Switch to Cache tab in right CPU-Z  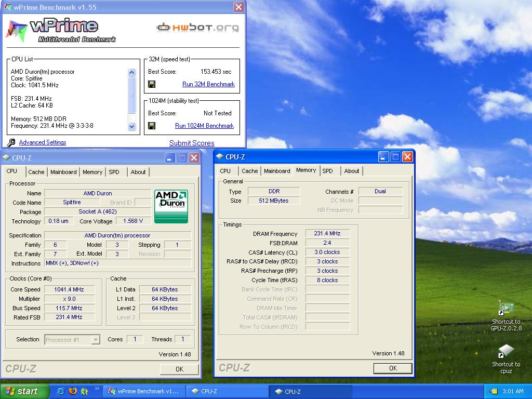click(250, 171)
